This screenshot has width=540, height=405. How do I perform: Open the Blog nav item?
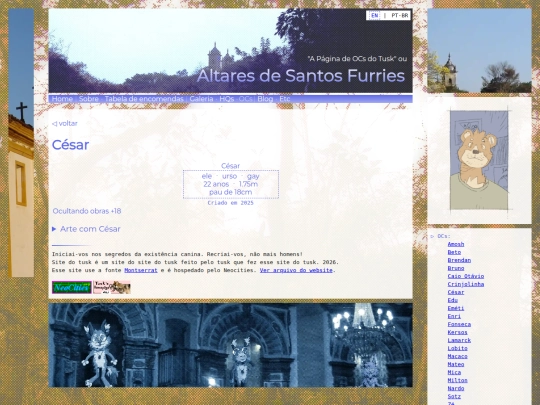tap(265, 99)
